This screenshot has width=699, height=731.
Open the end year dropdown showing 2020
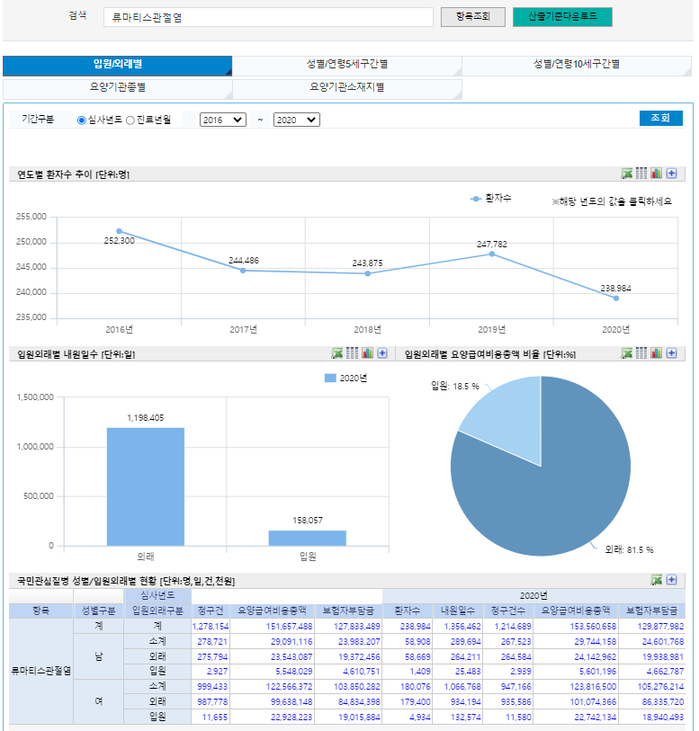pos(296,120)
